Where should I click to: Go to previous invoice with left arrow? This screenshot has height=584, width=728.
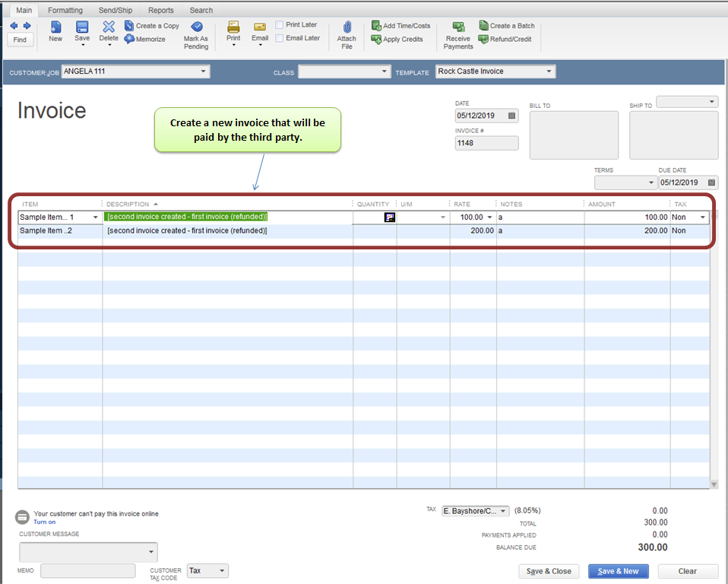pos(14,26)
